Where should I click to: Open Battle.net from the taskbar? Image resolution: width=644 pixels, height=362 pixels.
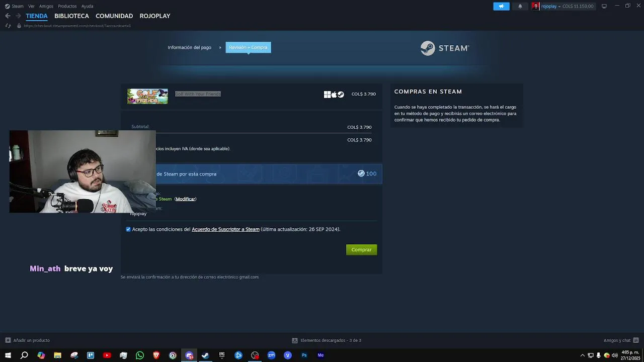pyautogui.click(x=238, y=355)
